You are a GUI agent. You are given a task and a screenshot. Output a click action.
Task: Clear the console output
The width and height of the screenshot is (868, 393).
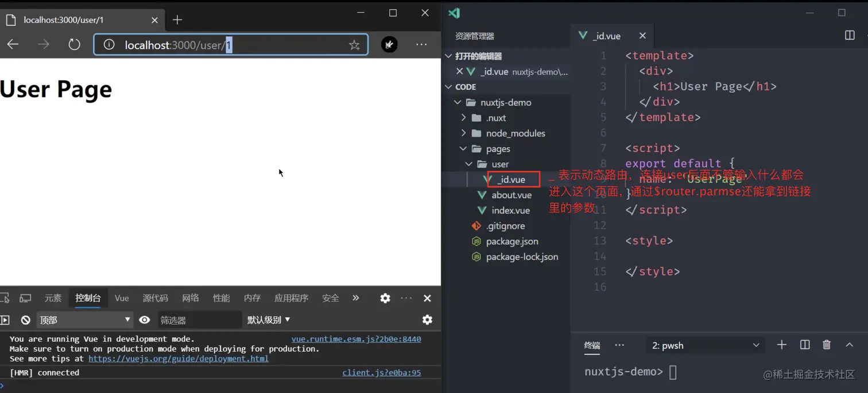coord(25,320)
